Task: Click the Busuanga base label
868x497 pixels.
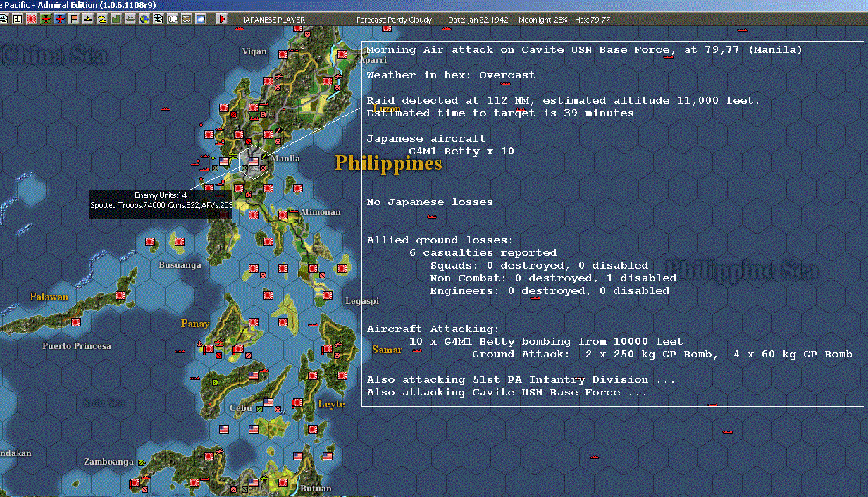Action: (180, 265)
